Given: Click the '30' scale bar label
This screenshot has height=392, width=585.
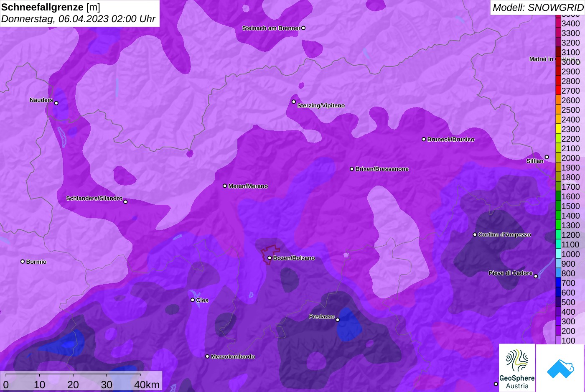Looking at the screenshot, I should [x=107, y=384].
